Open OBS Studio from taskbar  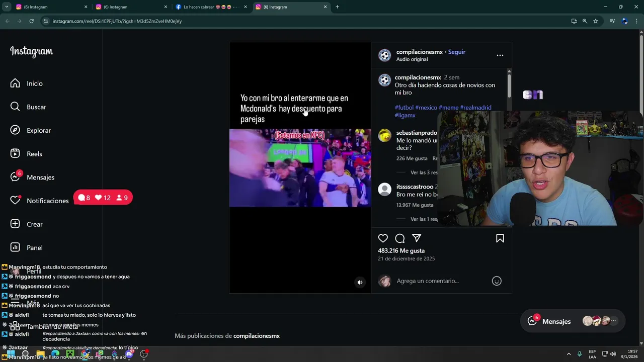coord(144,354)
